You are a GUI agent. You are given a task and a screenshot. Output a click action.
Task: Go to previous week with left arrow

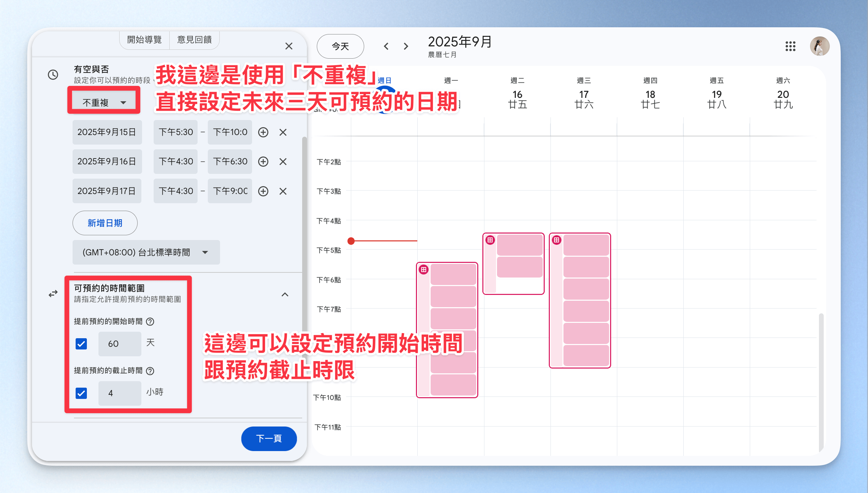[386, 46]
